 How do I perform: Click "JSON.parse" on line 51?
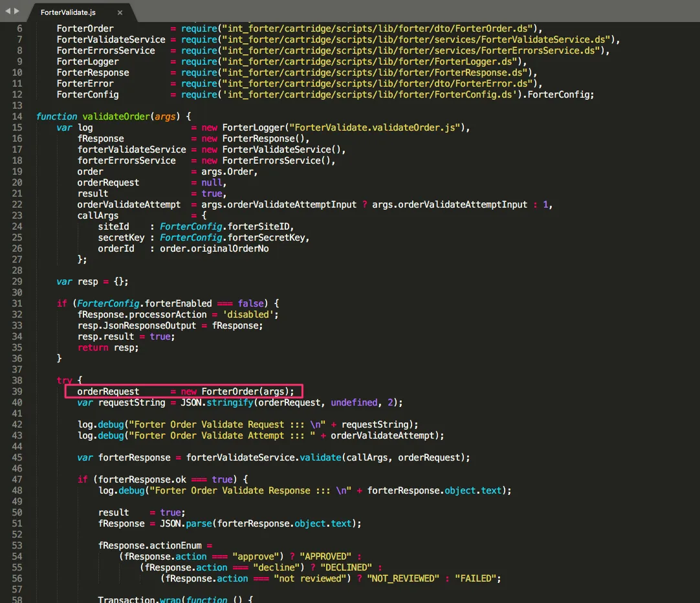click(x=186, y=523)
